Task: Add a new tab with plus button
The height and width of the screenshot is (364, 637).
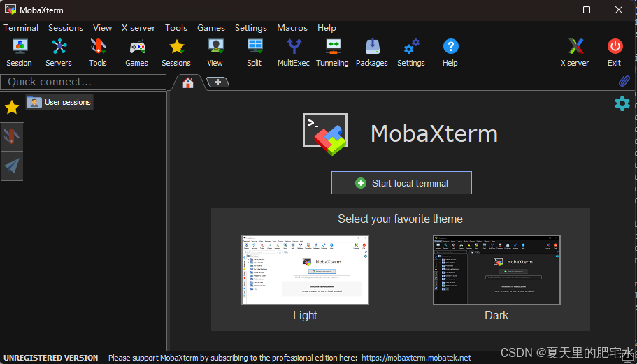Action: (x=217, y=82)
